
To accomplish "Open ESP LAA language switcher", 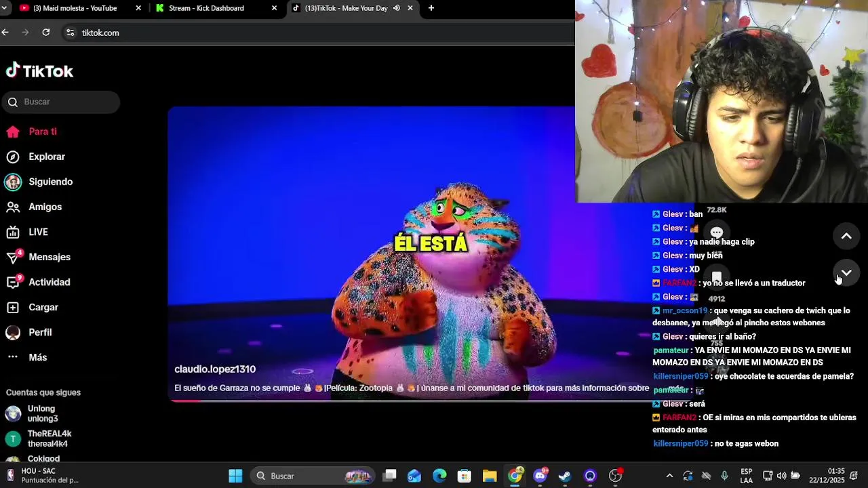I will click(x=747, y=476).
